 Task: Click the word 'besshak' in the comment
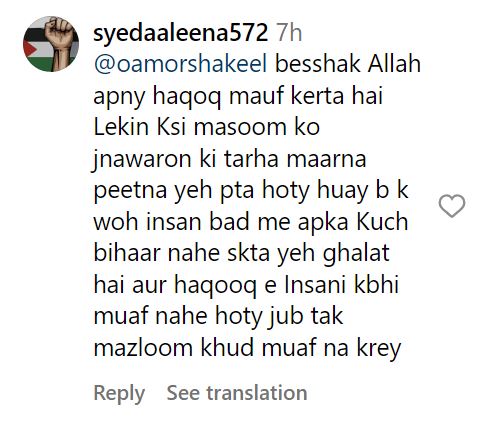[318, 64]
